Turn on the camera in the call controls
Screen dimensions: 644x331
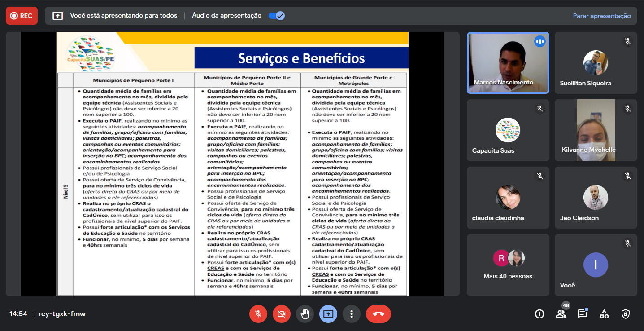282,314
